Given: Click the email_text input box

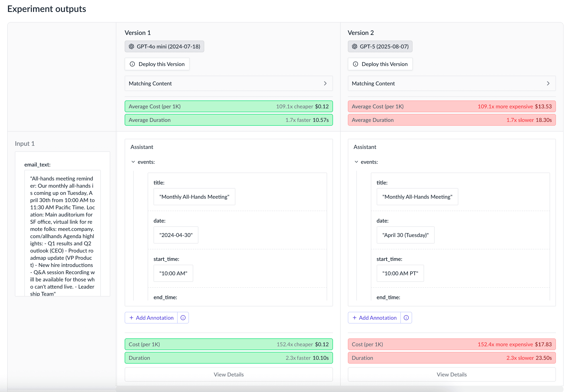Looking at the screenshot, I should coord(62,233).
